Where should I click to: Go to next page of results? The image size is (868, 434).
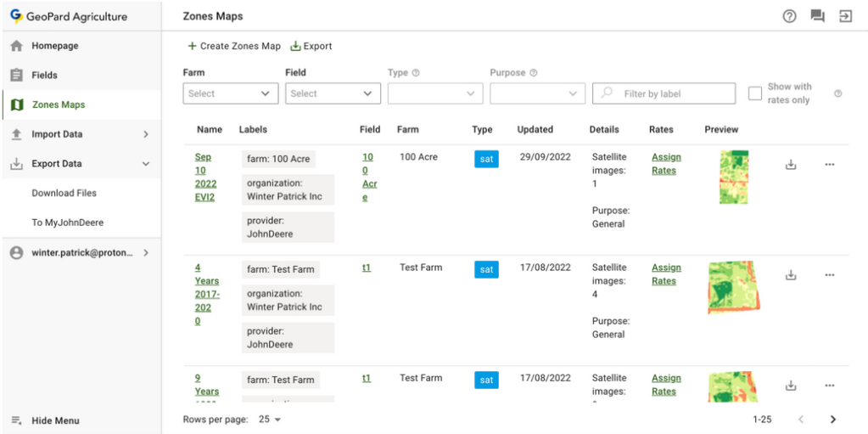tap(832, 420)
